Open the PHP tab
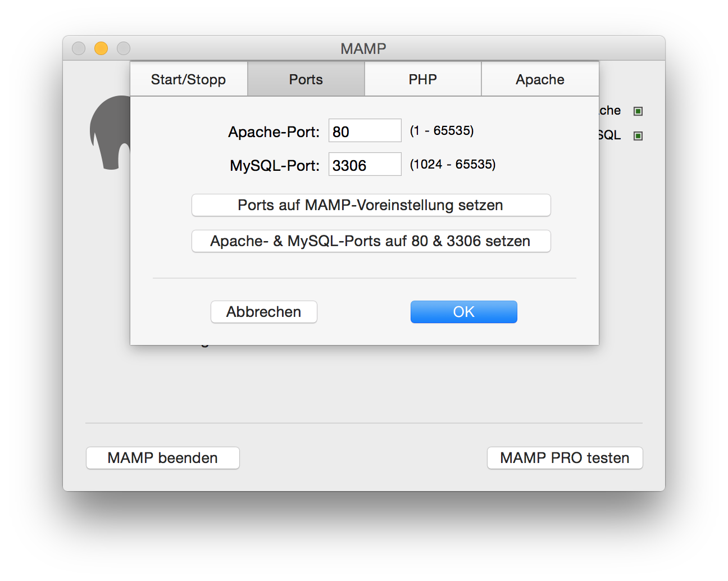 (x=423, y=79)
